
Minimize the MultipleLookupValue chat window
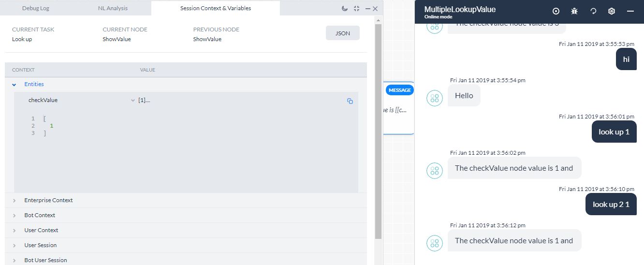coord(630,11)
